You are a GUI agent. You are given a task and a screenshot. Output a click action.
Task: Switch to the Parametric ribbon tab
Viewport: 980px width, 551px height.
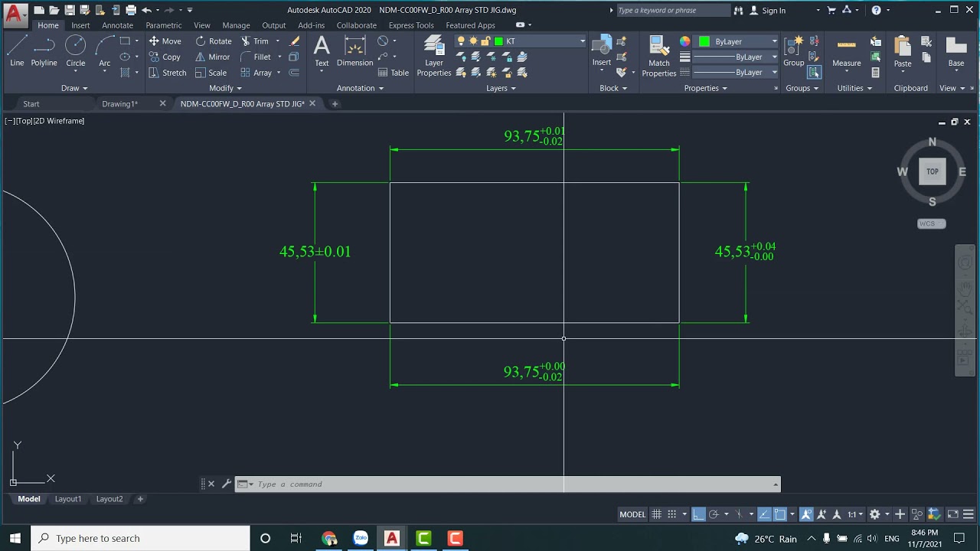tap(164, 25)
